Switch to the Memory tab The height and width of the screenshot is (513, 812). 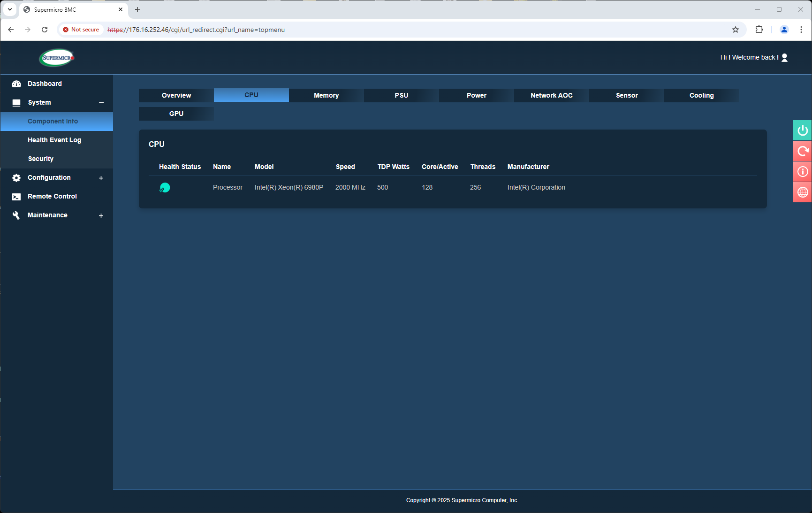[x=326, y=95]
